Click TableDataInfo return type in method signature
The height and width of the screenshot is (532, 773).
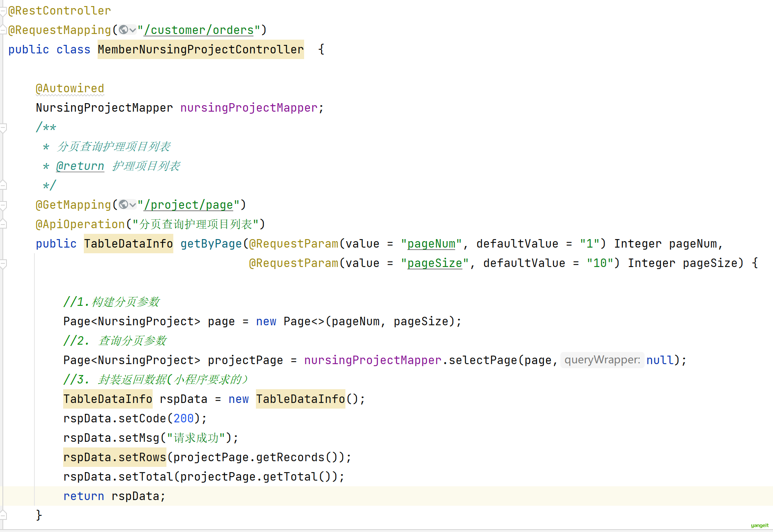tap(128, 244)
